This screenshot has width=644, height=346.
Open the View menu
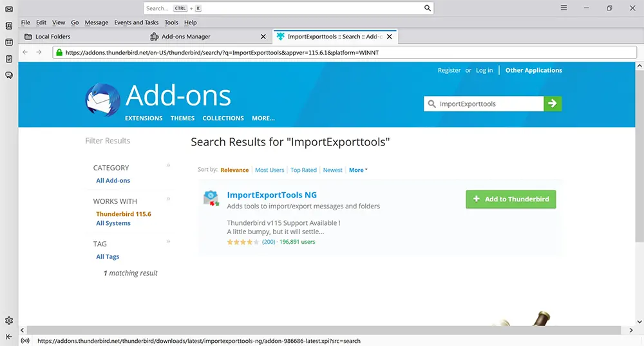(x=59, y=23)
